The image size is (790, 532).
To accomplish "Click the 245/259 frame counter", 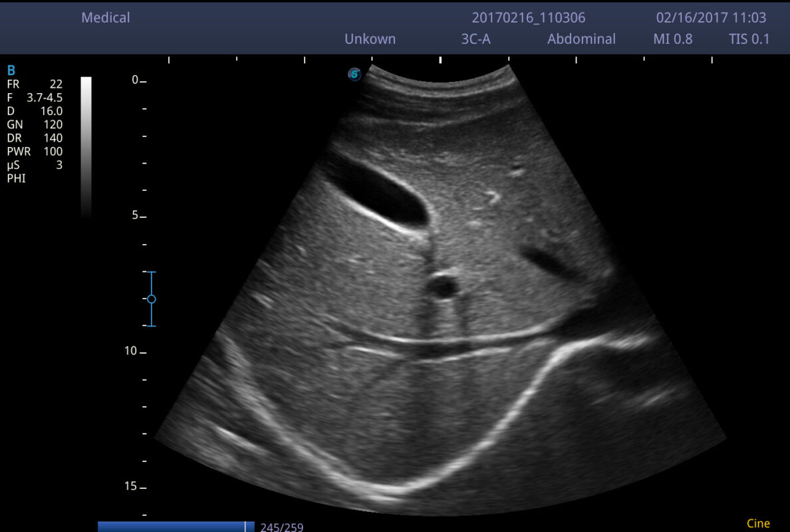I will [282, 527].
